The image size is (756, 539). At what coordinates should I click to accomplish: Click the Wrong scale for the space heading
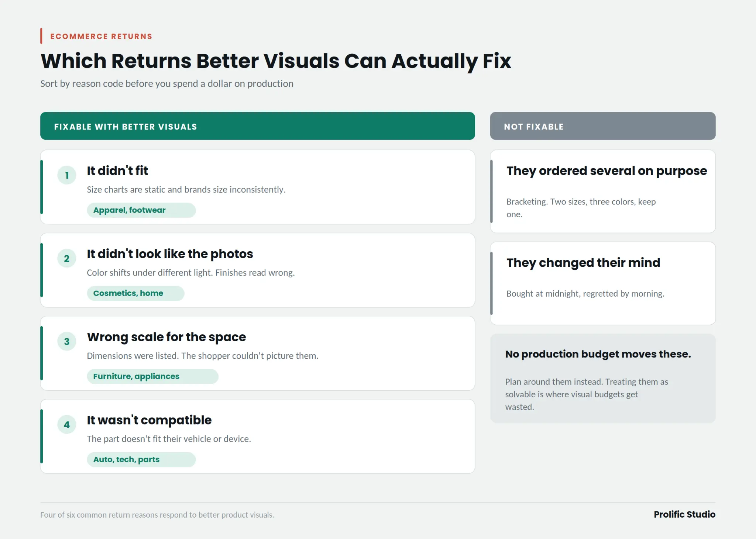coord(166,337)
